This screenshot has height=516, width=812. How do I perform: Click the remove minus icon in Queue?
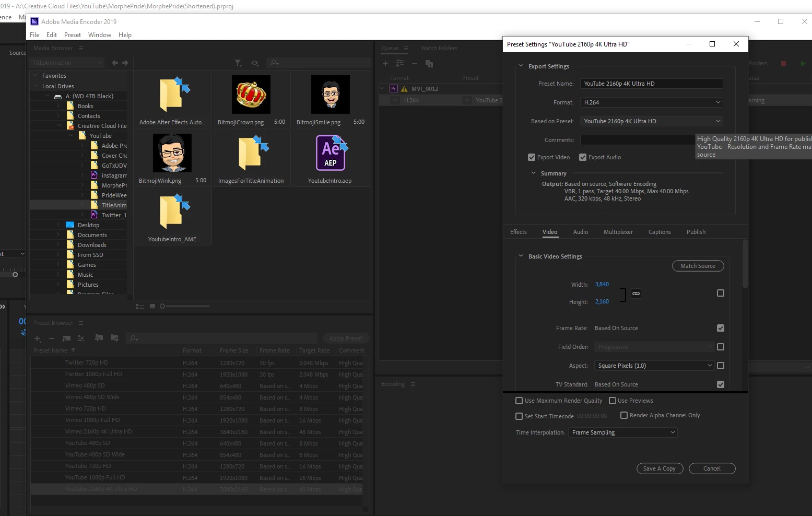415,64
